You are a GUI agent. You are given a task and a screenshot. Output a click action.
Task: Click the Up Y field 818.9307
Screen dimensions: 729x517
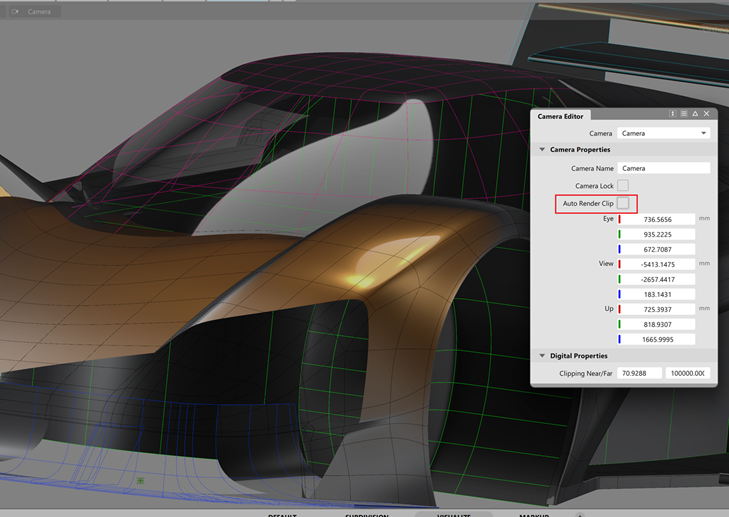[x=656, y=325]
